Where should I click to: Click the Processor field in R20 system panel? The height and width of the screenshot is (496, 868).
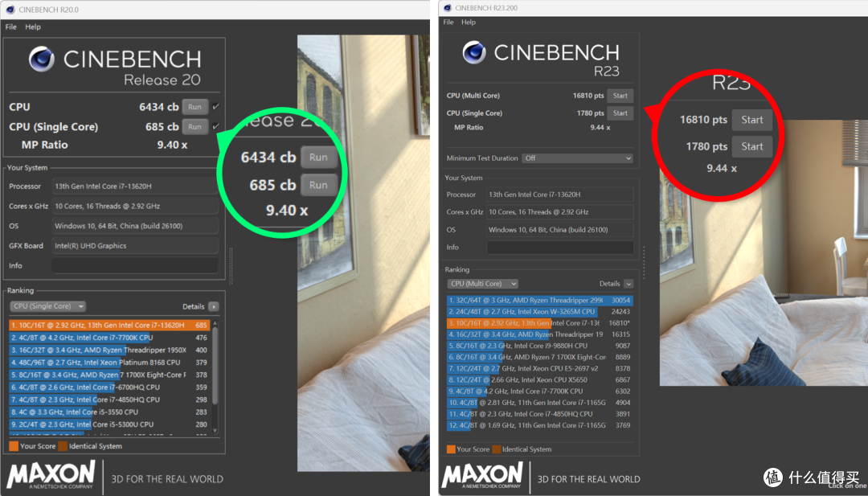(x=135, y=187)
